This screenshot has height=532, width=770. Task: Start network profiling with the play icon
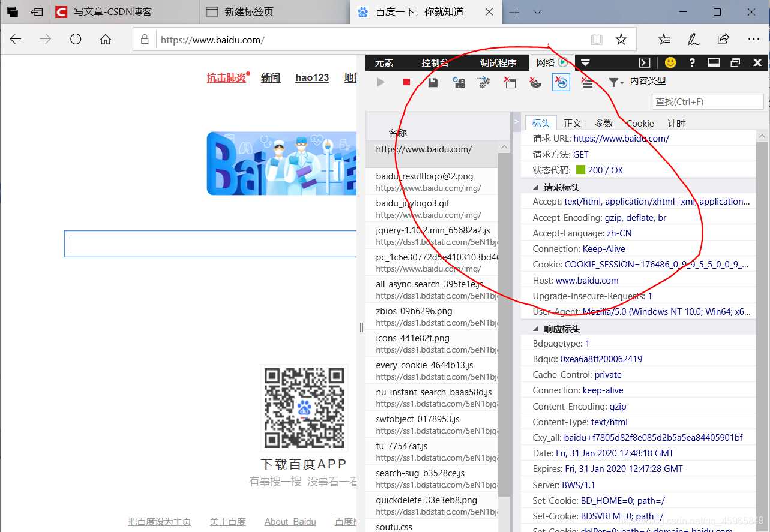point(381,82)
